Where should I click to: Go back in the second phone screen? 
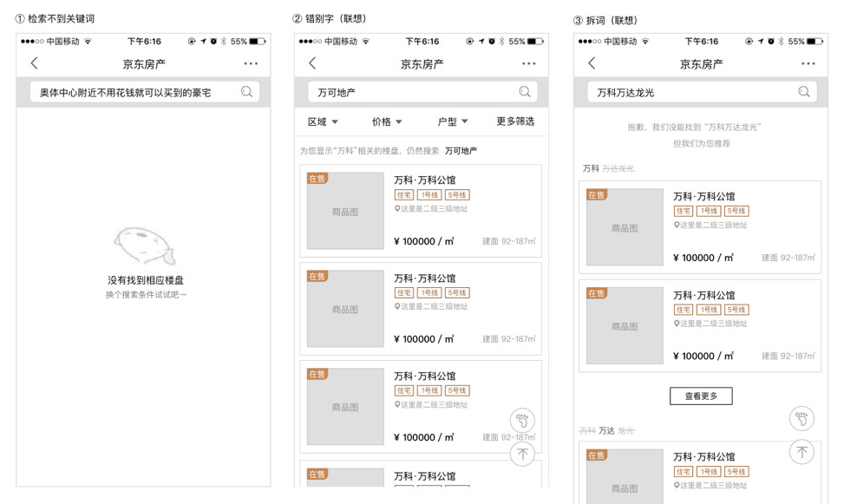click(312, 63)
